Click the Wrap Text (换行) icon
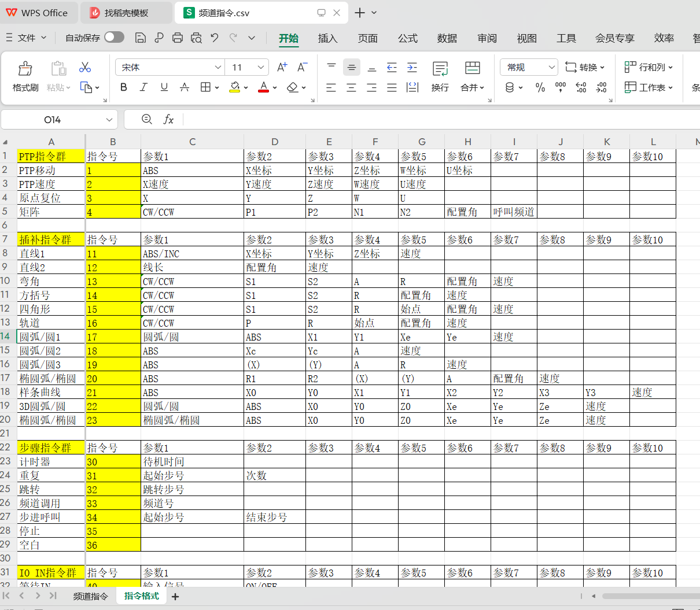Screen dimensions: 700x610 point(440,76)
